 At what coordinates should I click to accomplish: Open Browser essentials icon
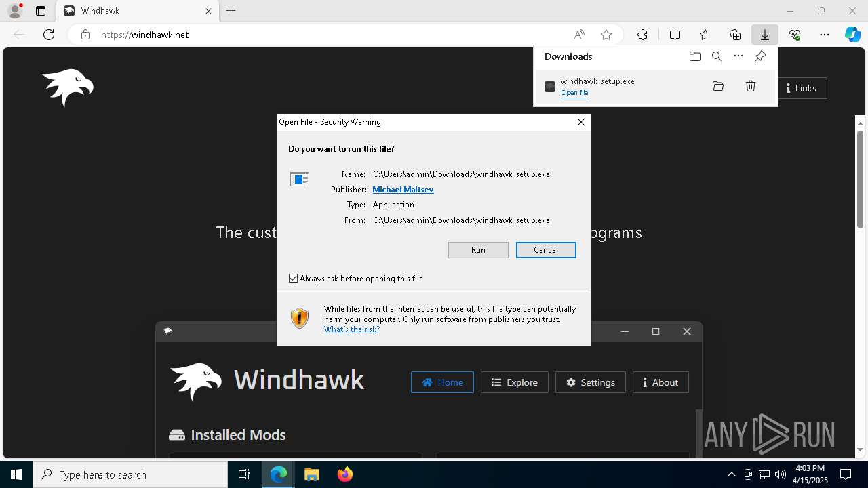pyautogui.click(x=795, y=35)
